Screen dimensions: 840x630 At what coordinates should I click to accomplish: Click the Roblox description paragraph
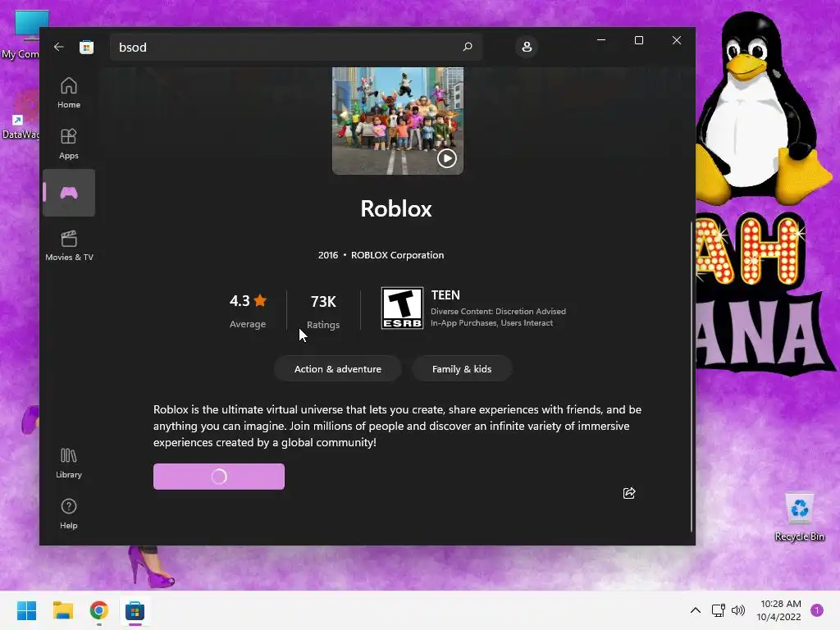tap(397, 426)
